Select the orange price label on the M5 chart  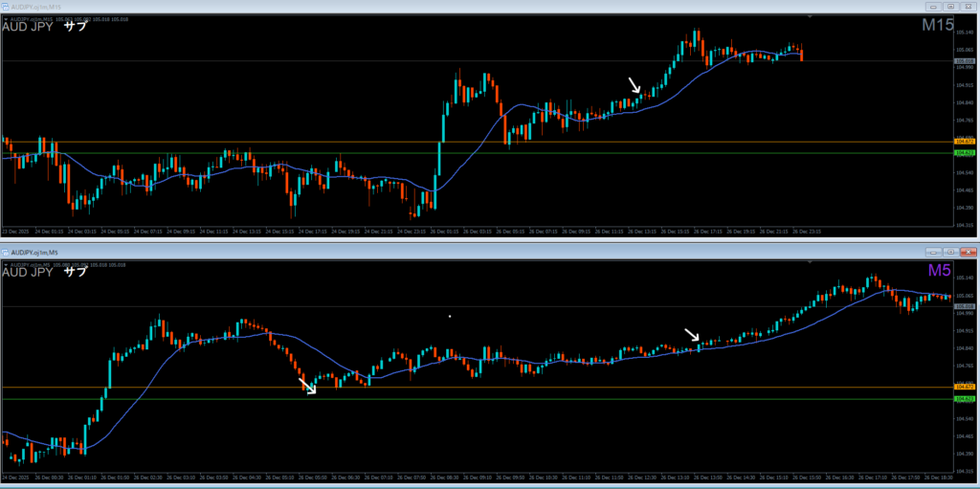(x=964, y=388)
